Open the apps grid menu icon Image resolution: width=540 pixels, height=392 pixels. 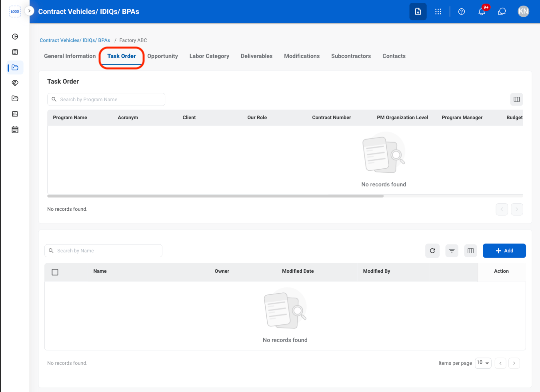(438, 12)
